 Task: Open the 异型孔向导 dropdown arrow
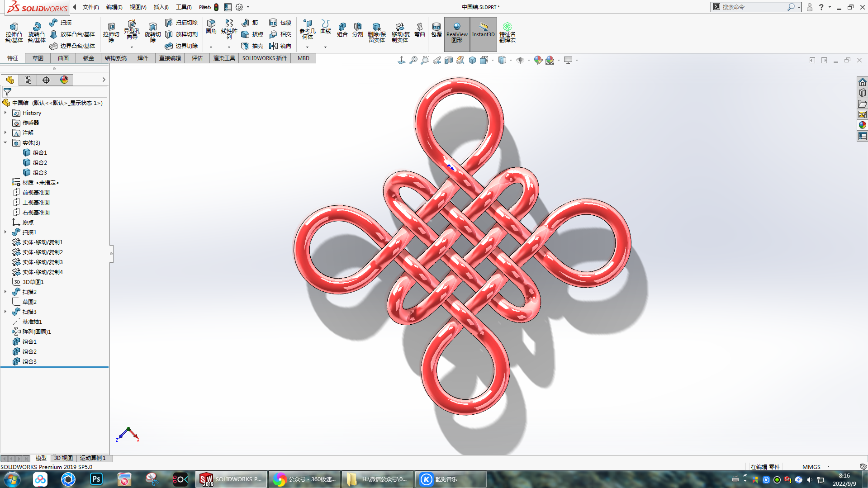tap(132, 47)
